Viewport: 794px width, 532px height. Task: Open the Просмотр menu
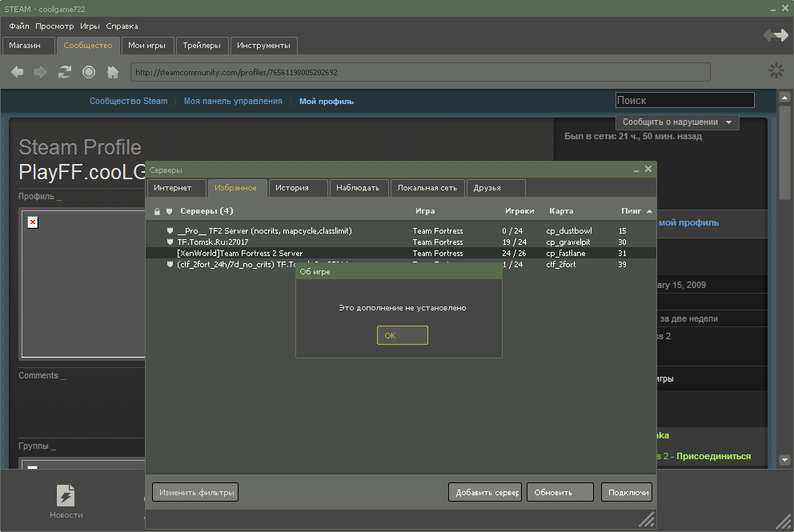[54, 26]
